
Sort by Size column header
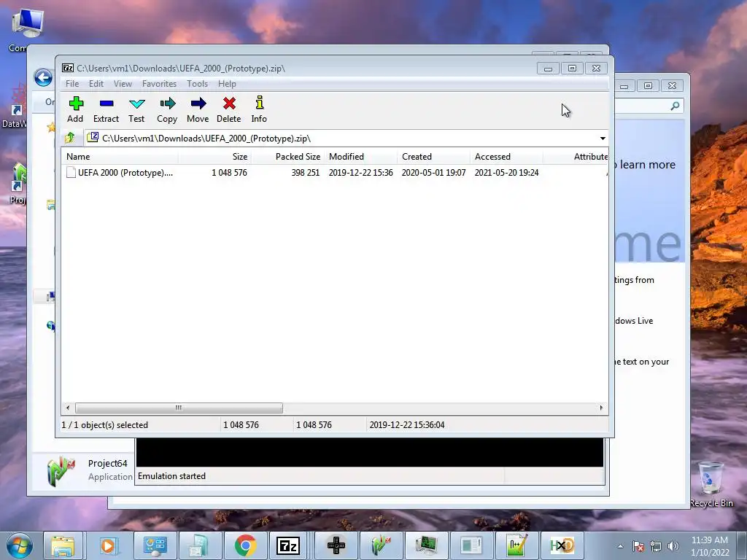pos(215,157)
